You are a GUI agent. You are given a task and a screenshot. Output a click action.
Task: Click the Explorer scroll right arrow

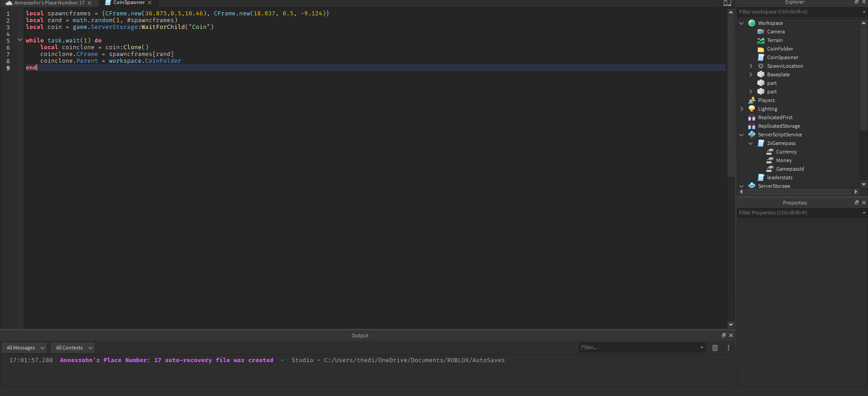coord(856,192)
